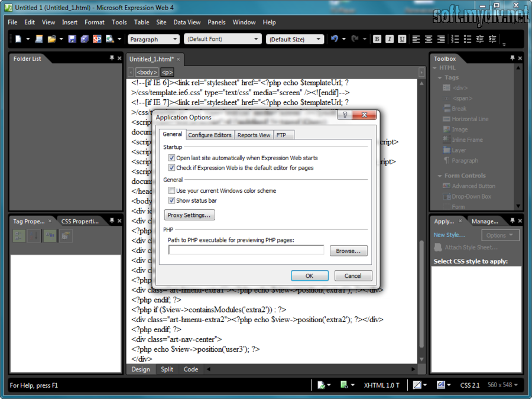532x399 pixels.
Task: Toggle Bold formatting in the toolbar
Action: pos(377,39)
